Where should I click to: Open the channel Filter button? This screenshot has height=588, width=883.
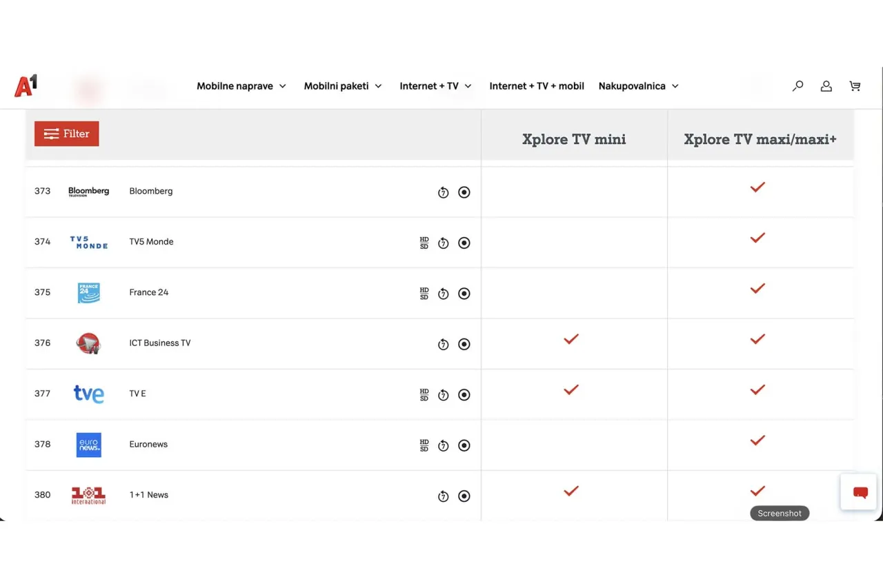click(67, 134)
